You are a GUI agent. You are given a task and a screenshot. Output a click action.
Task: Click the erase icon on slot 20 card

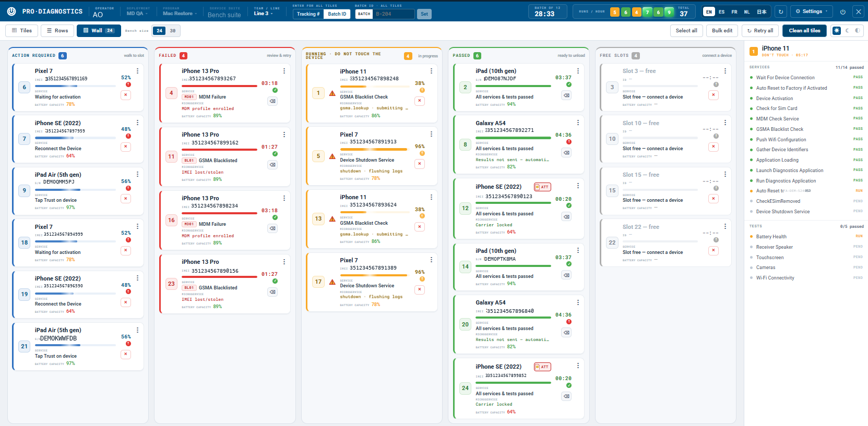pos(566,333)
